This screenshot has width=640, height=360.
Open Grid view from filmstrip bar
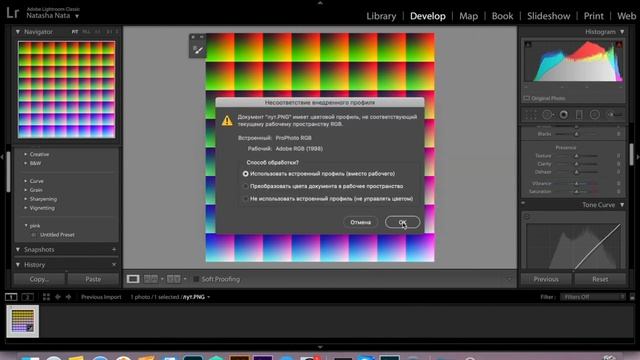point(46,297)
